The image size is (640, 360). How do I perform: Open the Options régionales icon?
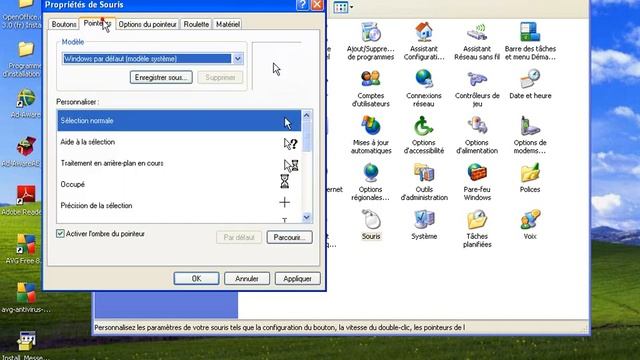click(371, 182)
